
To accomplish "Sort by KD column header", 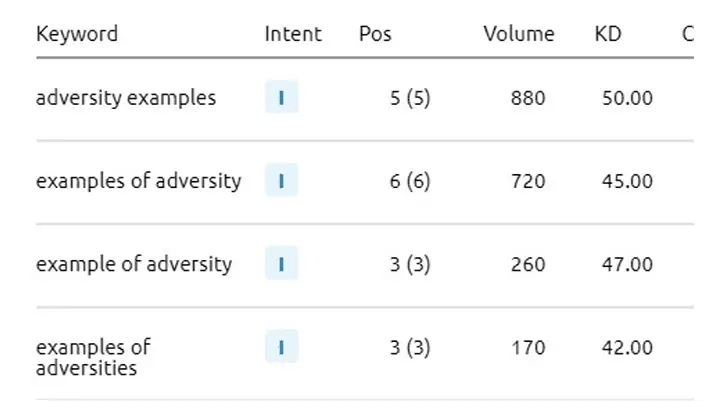I will click(x=607, y=34).
